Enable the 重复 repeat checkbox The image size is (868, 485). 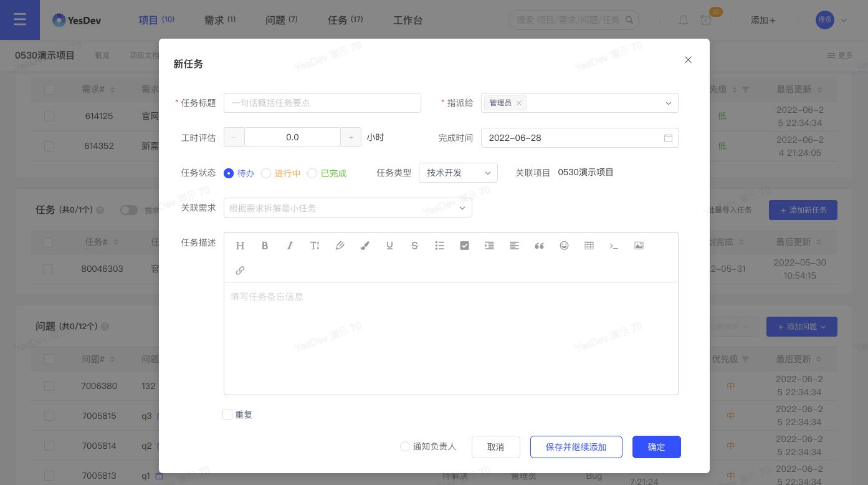227,415
